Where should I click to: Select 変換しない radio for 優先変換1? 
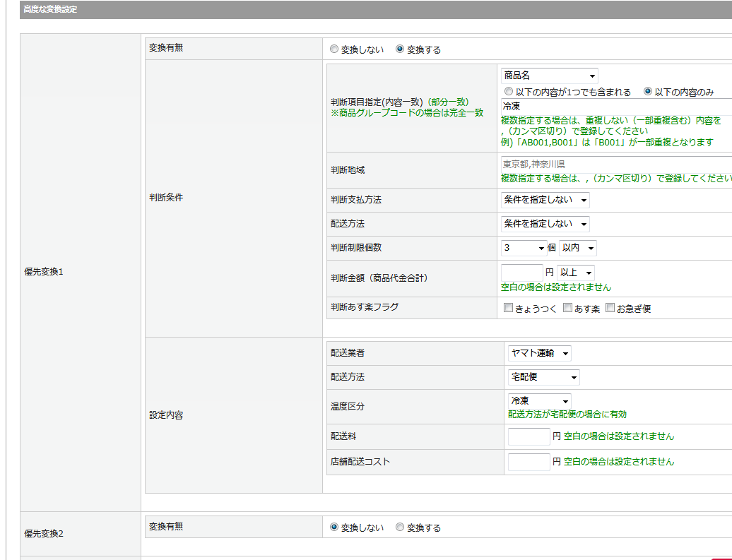(334, 49)
